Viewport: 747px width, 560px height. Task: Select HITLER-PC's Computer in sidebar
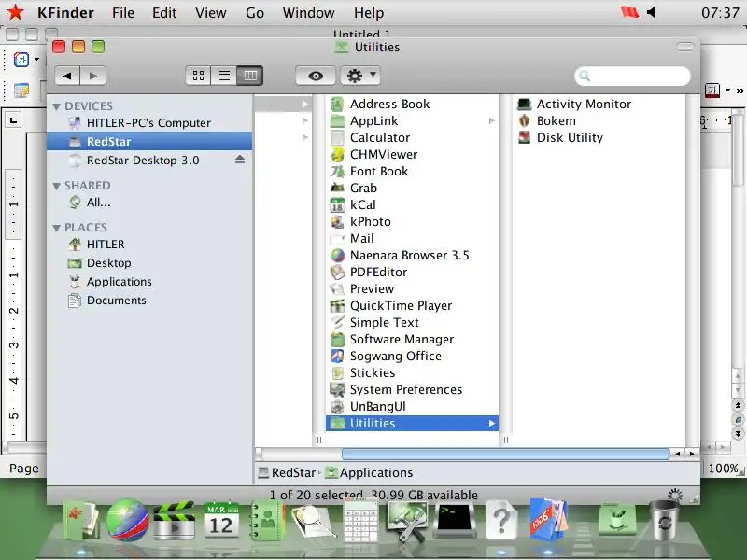tap(149, 123)
